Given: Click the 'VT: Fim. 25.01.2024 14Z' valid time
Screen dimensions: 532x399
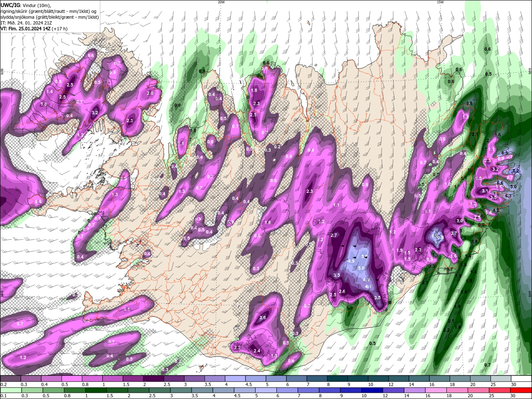Looking at the screenshot, I should pos(25,29).
